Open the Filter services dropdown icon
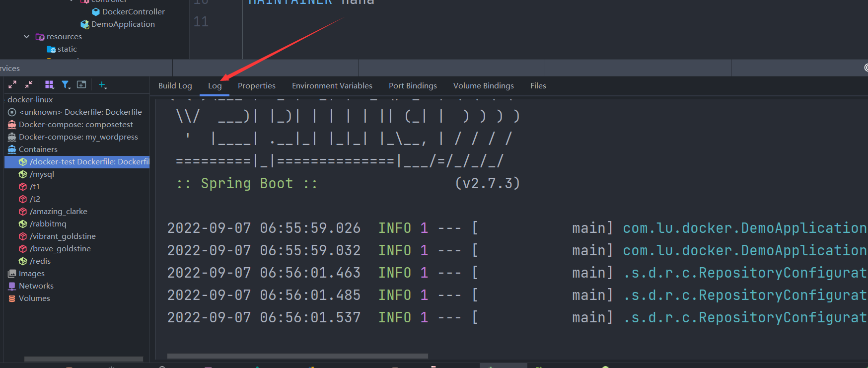Image resolution: width=868 pixels, height=368 pixels. (66, 85)
